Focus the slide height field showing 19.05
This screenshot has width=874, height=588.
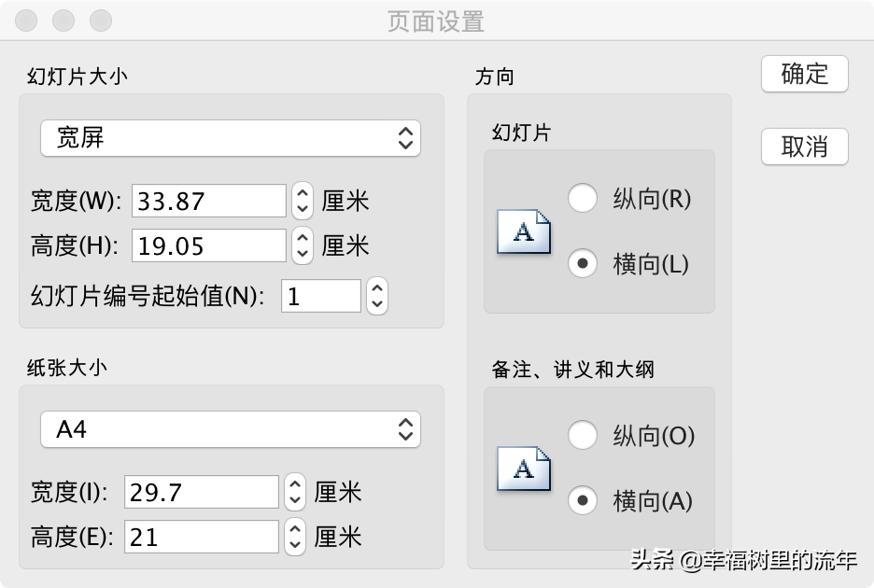tap(209, 245)
